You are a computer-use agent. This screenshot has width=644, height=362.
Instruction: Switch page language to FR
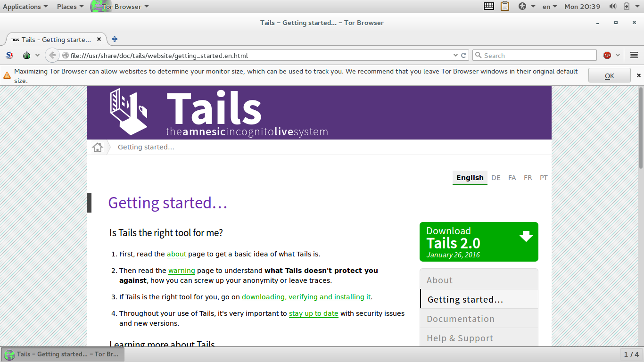528,178
